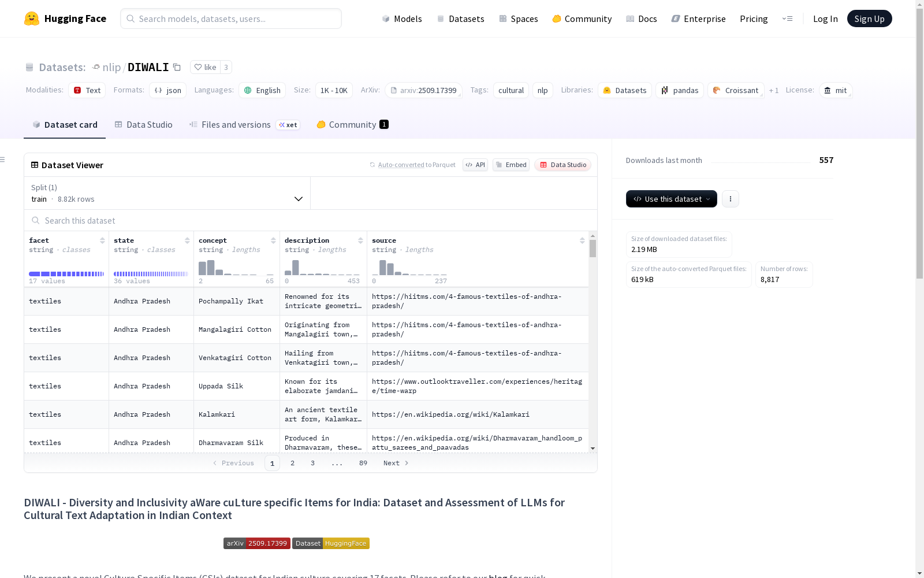The image size is (924, 578).
Task: Click the Hugging Face logo icon
Action: 32,18
